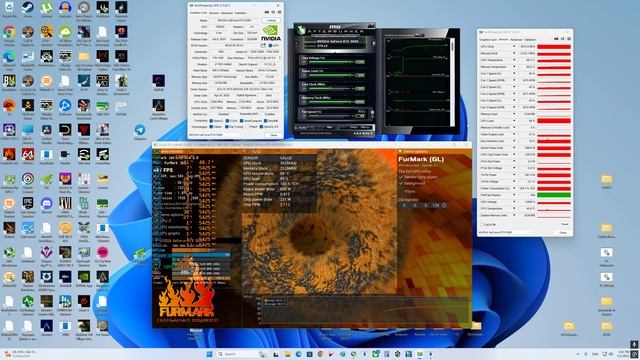Enable Log to file in GPU-Z Sensors

pos(482,224)
